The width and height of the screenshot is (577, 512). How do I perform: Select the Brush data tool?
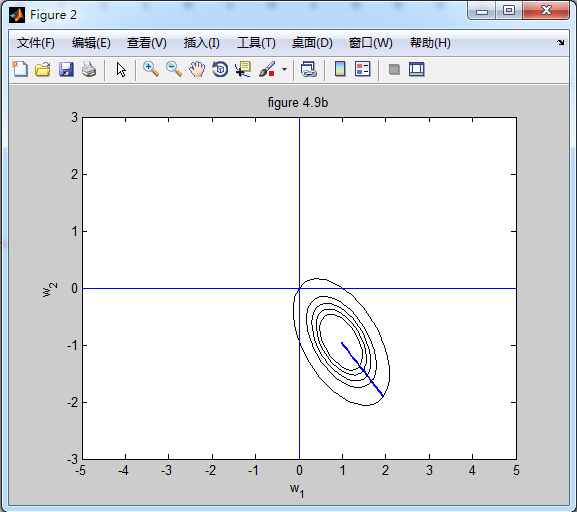click(x=267, y=69)
